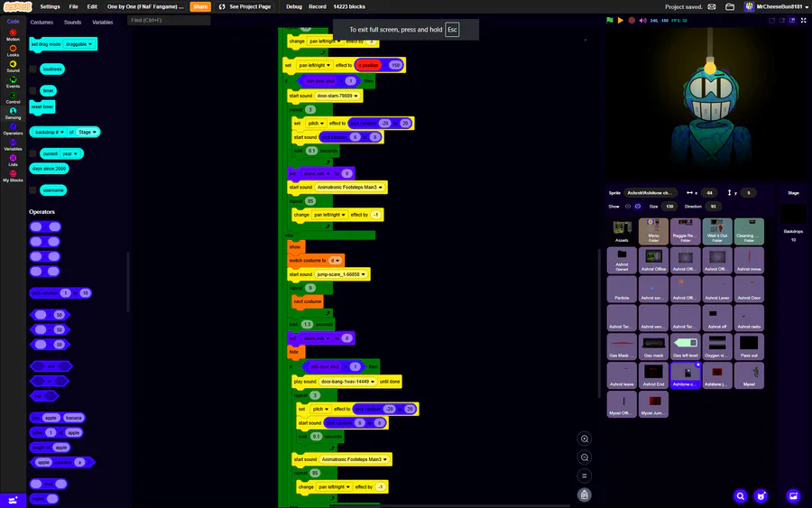Choose a backdrop with image button
812x508 pixels.
pyautogui.click(x=793, y=496)
